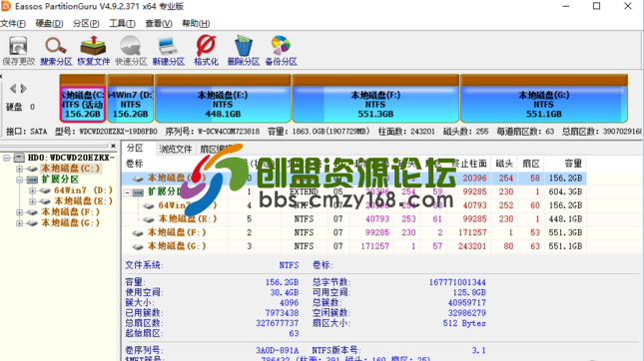
Task: Expand the 本地磁盘(F:) tree node
Action: point(19,212)
